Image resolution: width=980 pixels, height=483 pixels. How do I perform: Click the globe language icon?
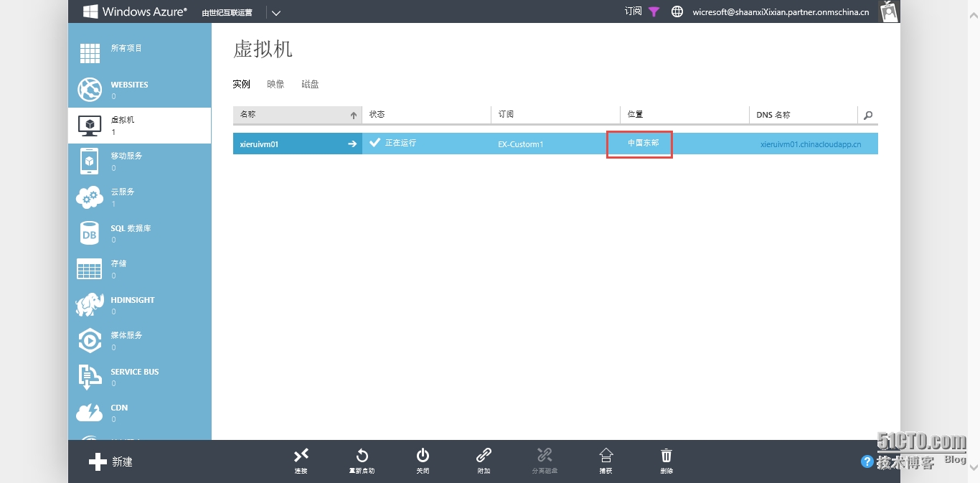tap(677, 11)
